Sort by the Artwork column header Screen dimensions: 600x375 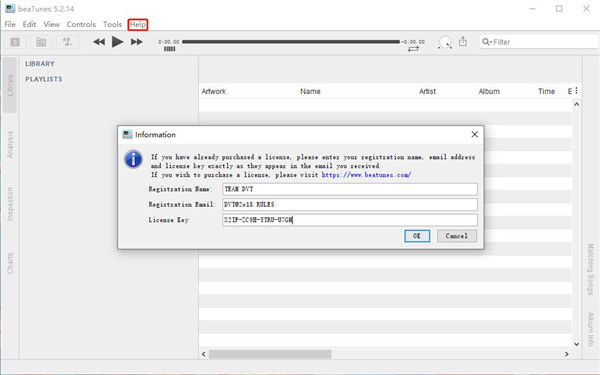214,91
